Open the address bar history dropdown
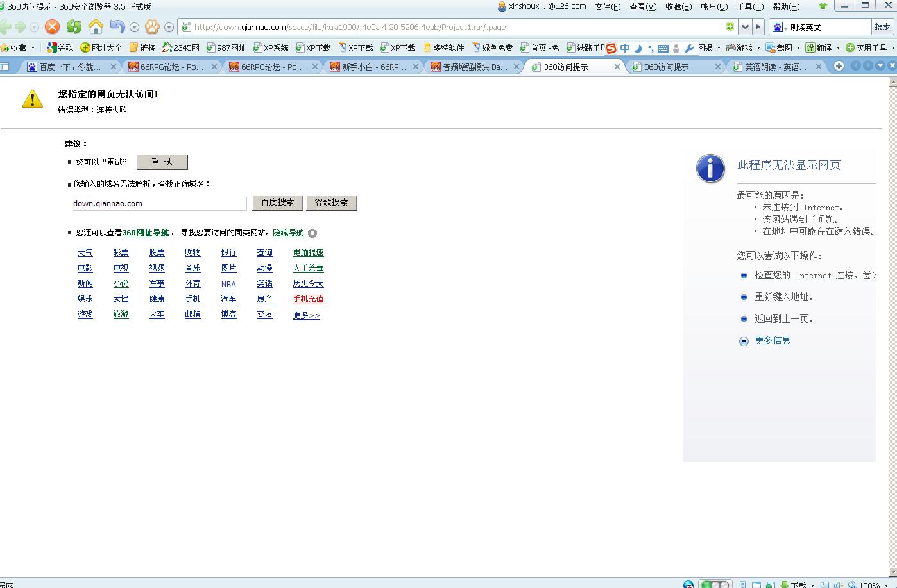The width and height of the screenshot is (897, 588). tap(745, 27)
